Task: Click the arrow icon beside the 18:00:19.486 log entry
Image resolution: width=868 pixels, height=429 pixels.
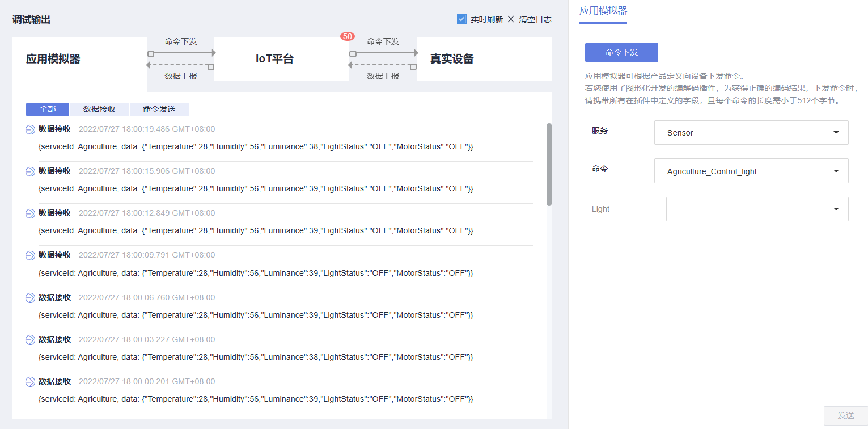Action: [x=31, y=129]
